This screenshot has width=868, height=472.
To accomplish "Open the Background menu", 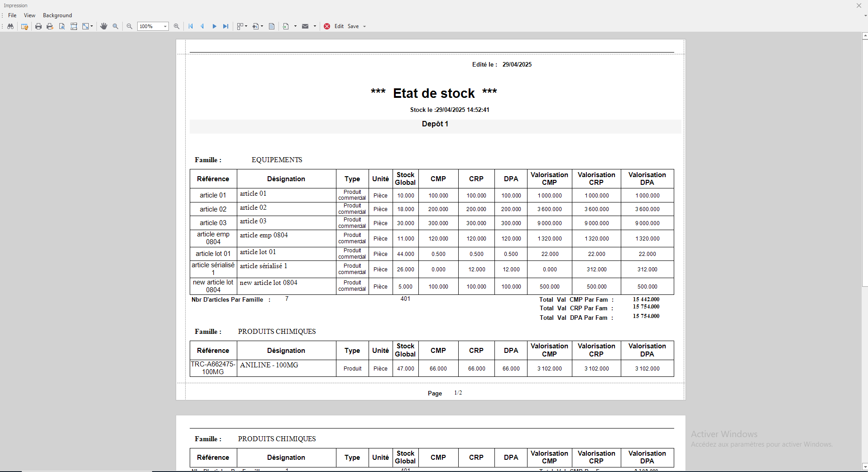I will point(57,15).
